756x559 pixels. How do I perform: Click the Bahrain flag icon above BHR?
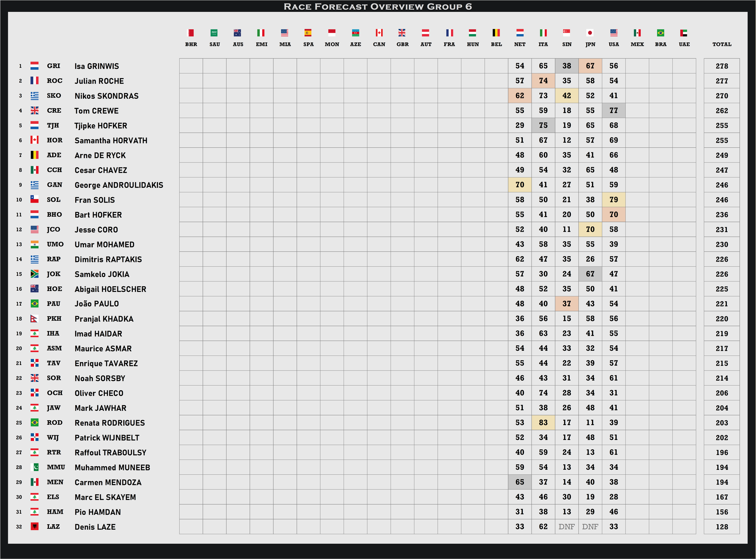pos(191,33)
